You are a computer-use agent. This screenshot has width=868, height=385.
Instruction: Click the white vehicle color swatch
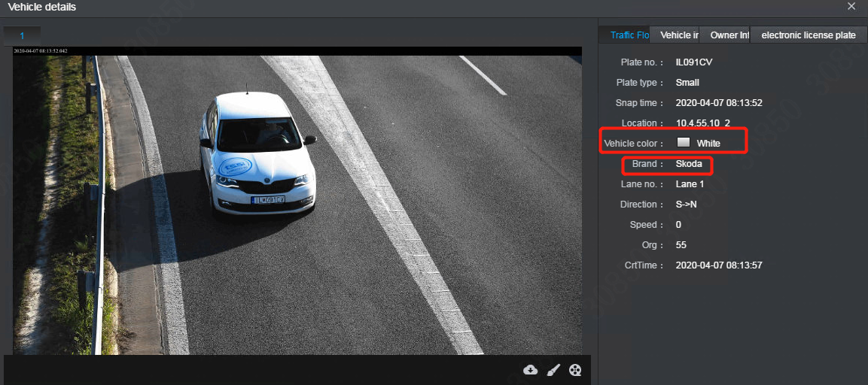coord(684,142)
